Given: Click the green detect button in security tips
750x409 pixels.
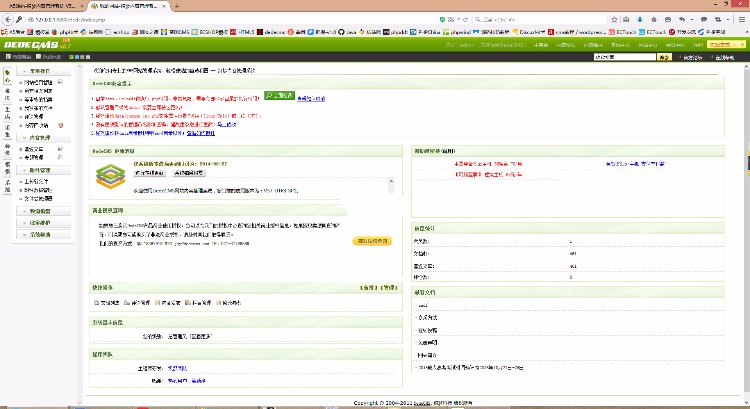Looking at the screenshot, I should tap(279, 95).
